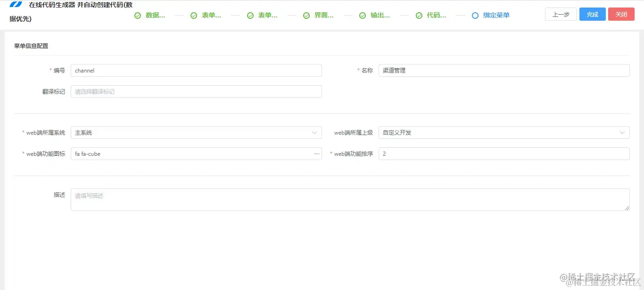Click the 上一步 button

[x=560, y=14]
